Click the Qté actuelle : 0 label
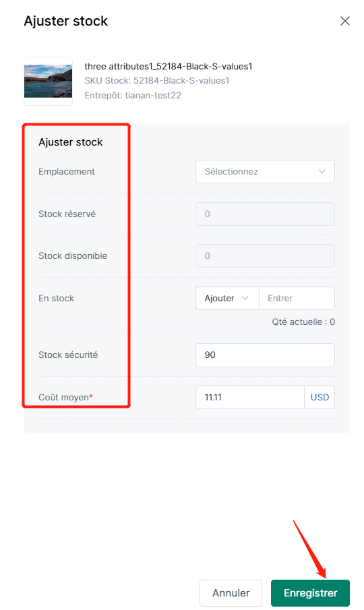This screenshot has width=364, height=610. point(303,322)
